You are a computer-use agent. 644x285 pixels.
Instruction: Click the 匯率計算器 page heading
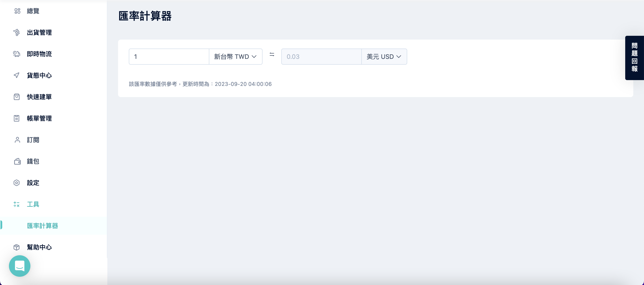click(x=145, y=16)
